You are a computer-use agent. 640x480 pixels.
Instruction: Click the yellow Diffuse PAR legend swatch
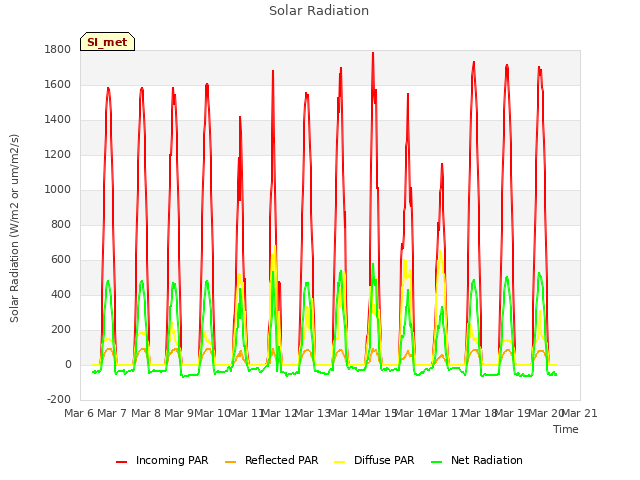340,462
